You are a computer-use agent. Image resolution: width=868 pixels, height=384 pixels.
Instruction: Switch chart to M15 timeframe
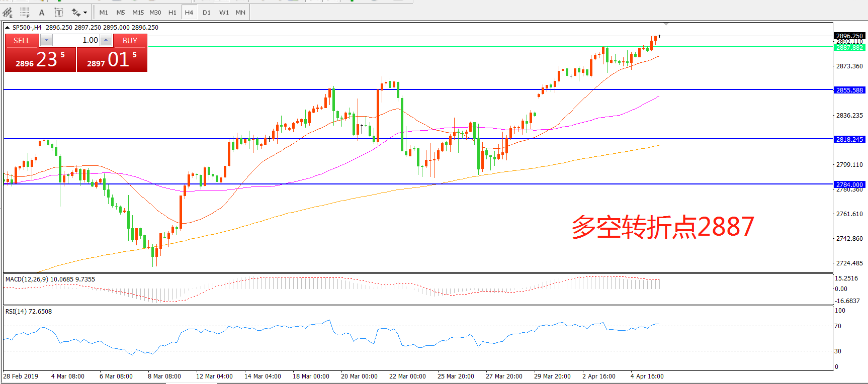click(138, 13)
